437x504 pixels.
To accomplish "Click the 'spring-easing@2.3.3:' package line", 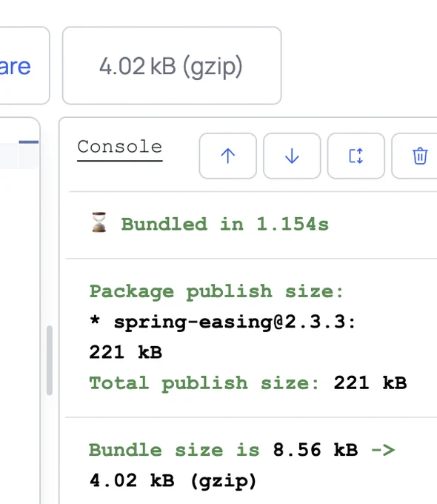I will 235,322.
